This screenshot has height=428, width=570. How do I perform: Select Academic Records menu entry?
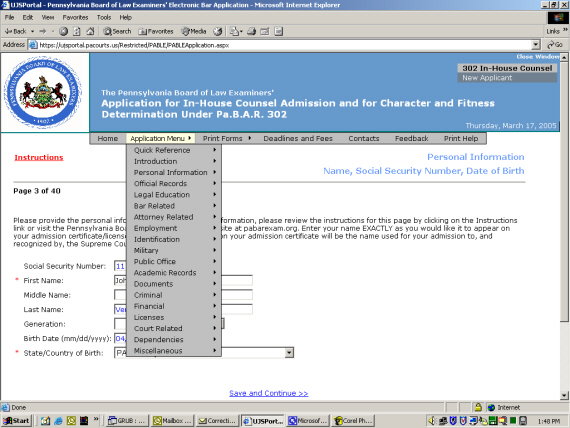[x=174, y=273]
